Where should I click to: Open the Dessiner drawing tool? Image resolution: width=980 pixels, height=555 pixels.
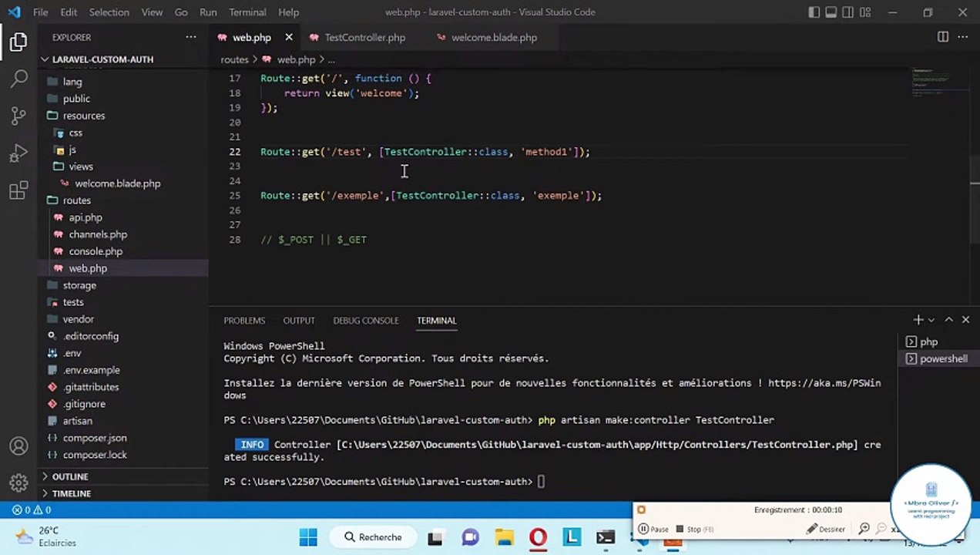click(826, 529)
